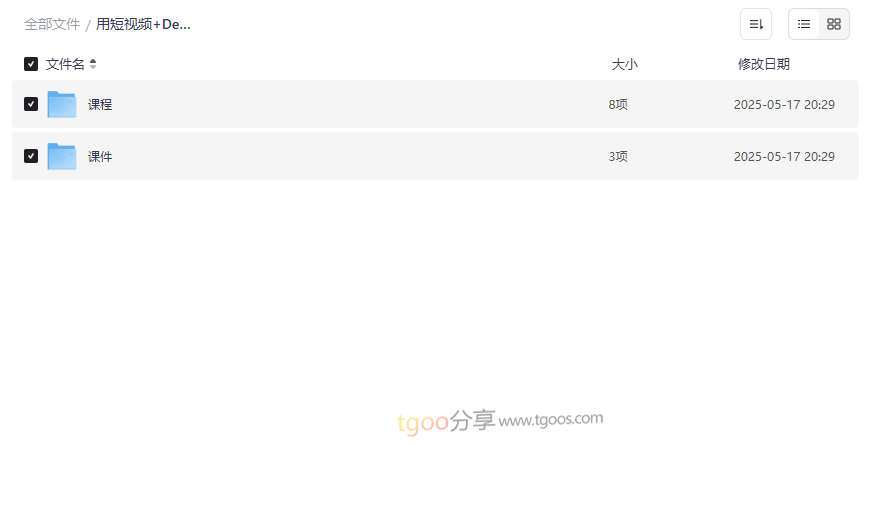Click 课程 row modification date

click(x=784, y=105)
